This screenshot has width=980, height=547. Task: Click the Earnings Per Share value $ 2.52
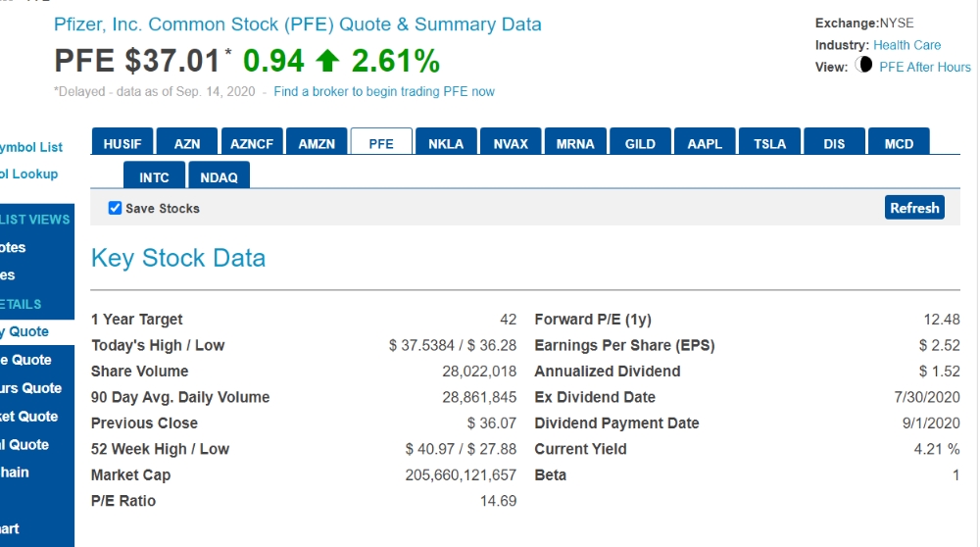click(x=940, y=345)
